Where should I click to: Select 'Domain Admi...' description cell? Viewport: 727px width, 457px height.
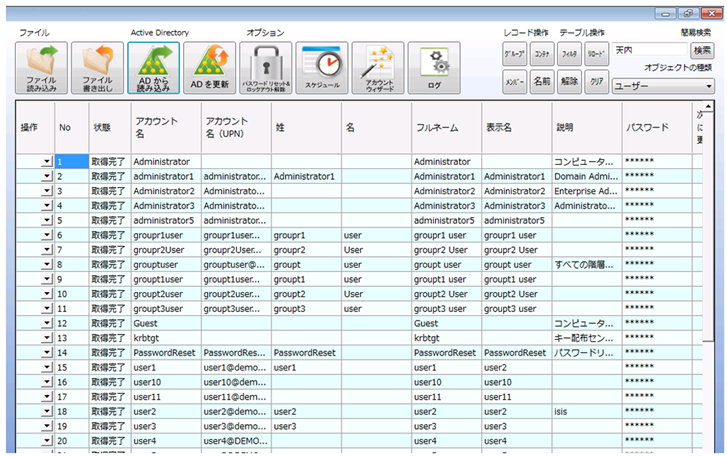point(587,177)
